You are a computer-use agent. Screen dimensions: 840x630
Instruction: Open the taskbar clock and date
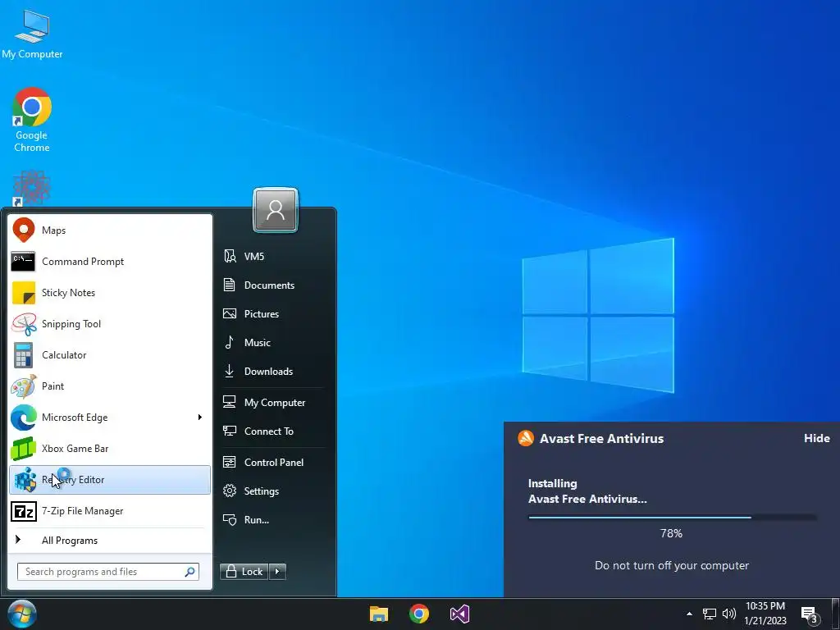coord(765,614)
